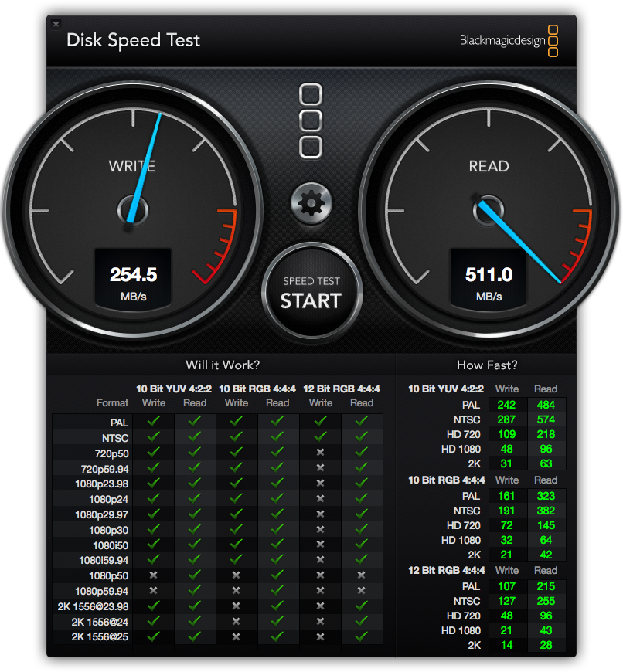623x672 pixels.
Task: Click the WRITE gauge label
Action: [x=132, y=166]
